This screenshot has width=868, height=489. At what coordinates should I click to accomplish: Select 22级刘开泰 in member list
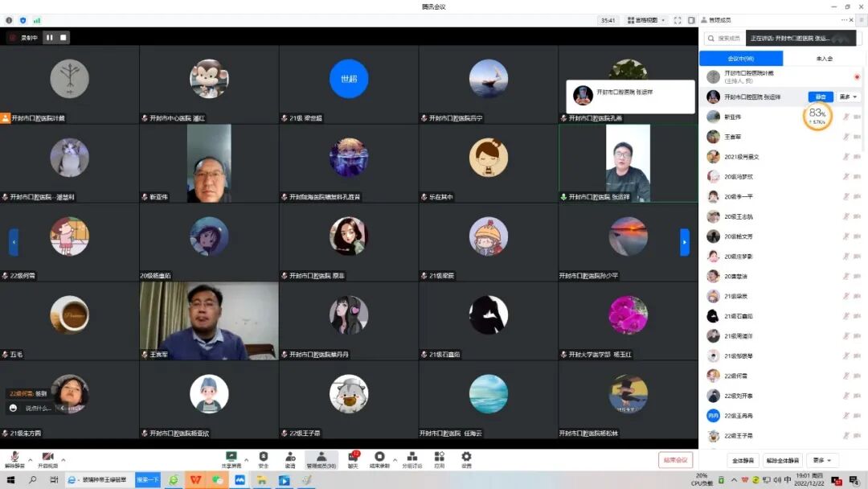pos(780,396)
